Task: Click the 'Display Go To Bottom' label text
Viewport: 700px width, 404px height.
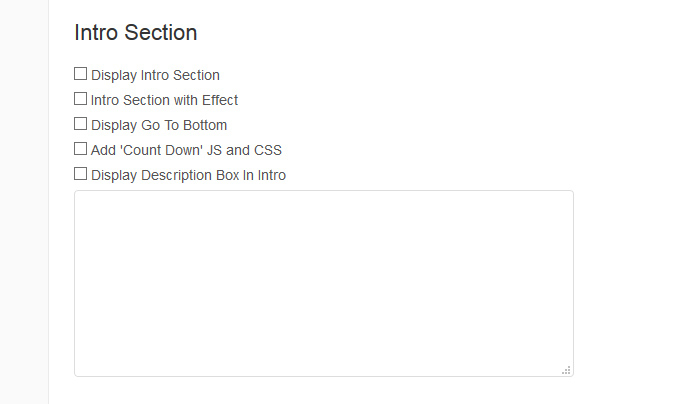Action: (x=159, y=125)
